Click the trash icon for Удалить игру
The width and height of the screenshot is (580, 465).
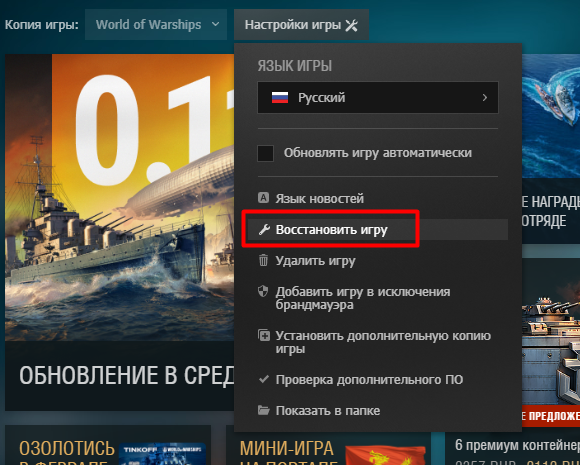263,260
